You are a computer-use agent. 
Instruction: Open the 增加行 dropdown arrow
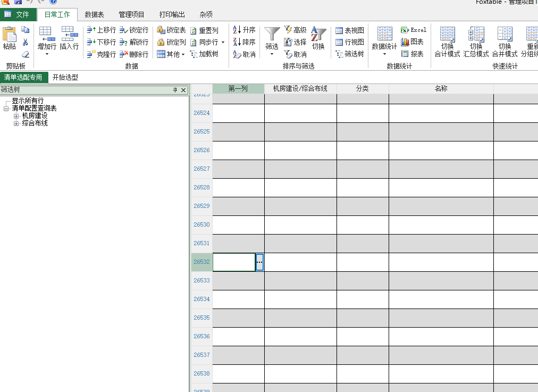(47, 54)
